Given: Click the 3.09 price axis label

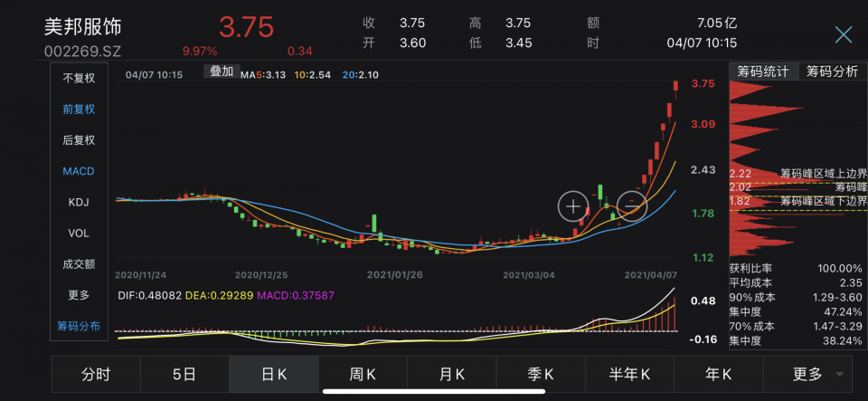Looking at the screenshot, I should 703,125.
